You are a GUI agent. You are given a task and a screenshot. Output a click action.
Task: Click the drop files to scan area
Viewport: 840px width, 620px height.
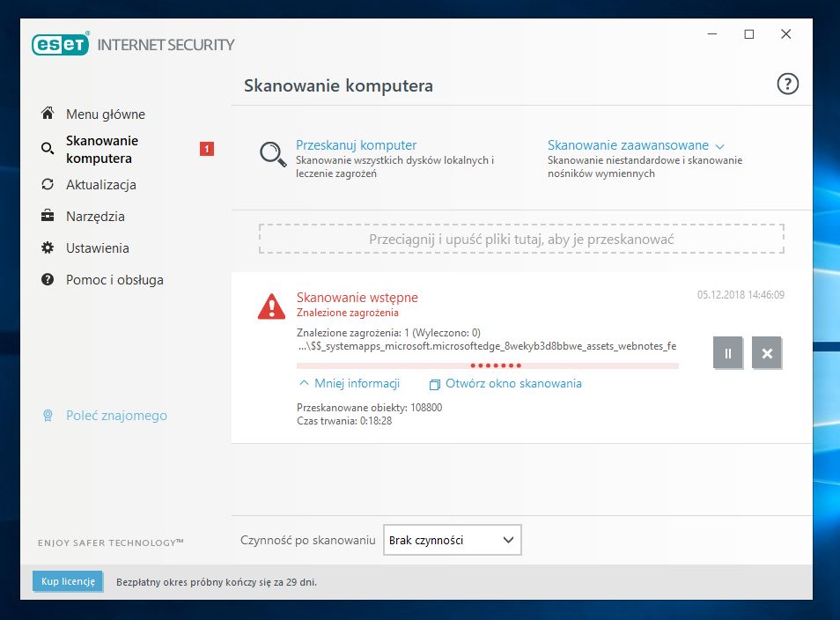tap(521, 239)
